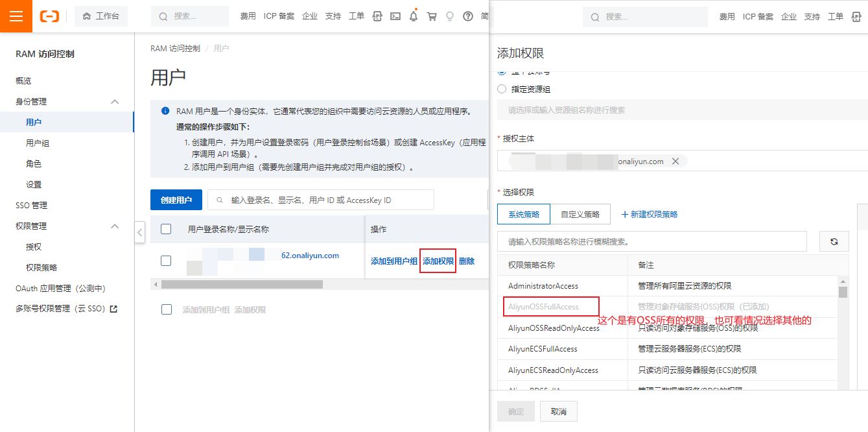Viewport: 868px width, 432px height.
Task: Open 设置 in the sidebar
Action: click(34, 185)
